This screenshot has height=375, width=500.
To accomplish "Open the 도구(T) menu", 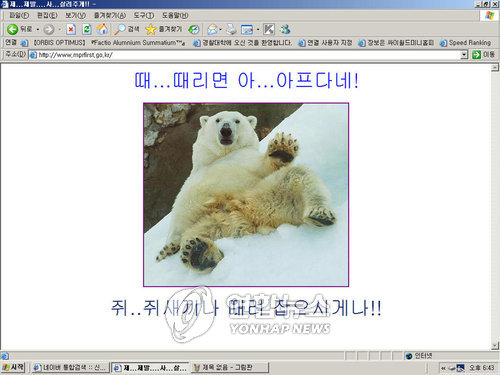I will pos(144,15).
